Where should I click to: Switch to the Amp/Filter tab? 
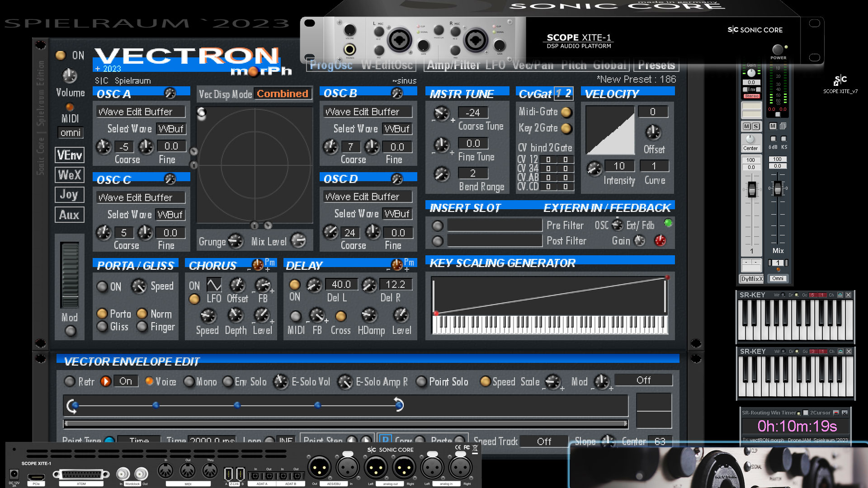point(453,66)
